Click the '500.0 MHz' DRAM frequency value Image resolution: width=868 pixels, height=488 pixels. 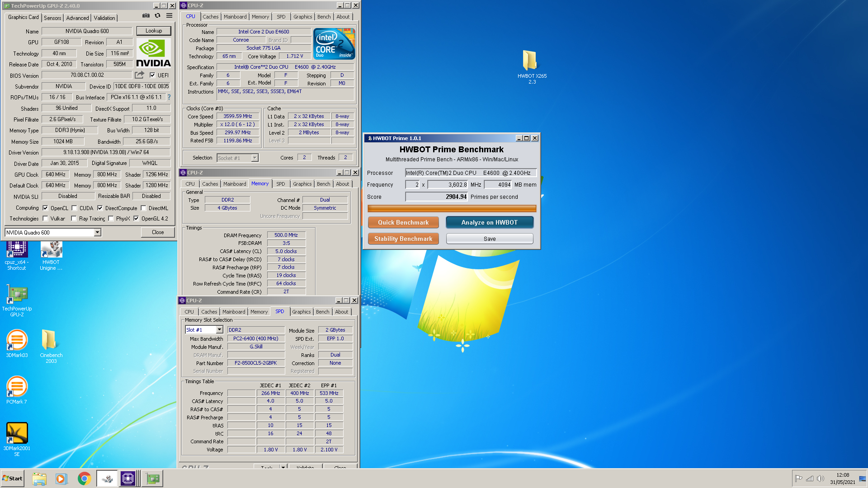(x=286, y=235)
